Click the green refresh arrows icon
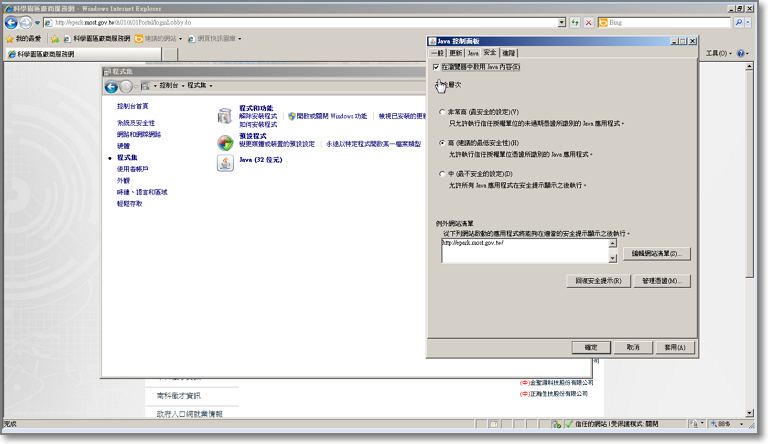Screen dimensions: 768x444 point(575,23)
